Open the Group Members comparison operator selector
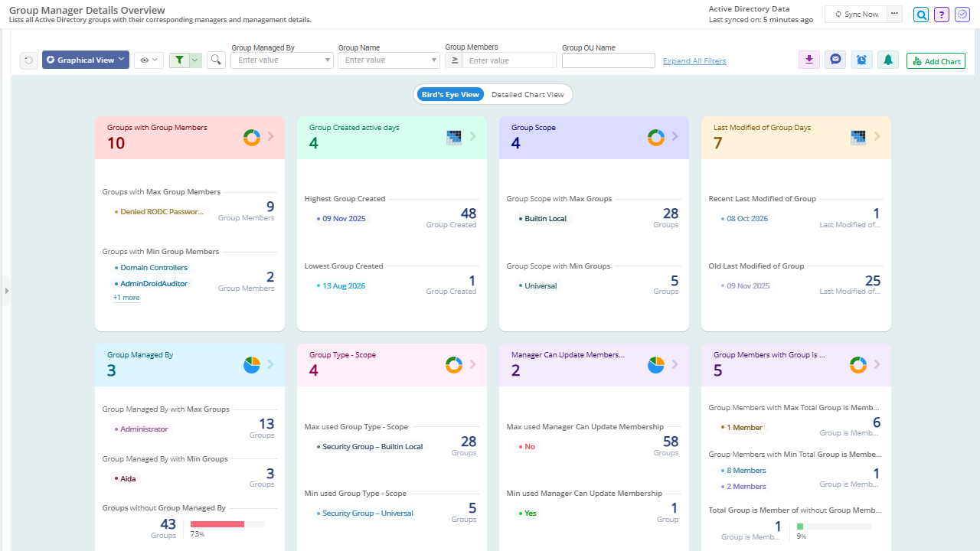The width and height of the screenshot is (980, 551). pos(454,60)
